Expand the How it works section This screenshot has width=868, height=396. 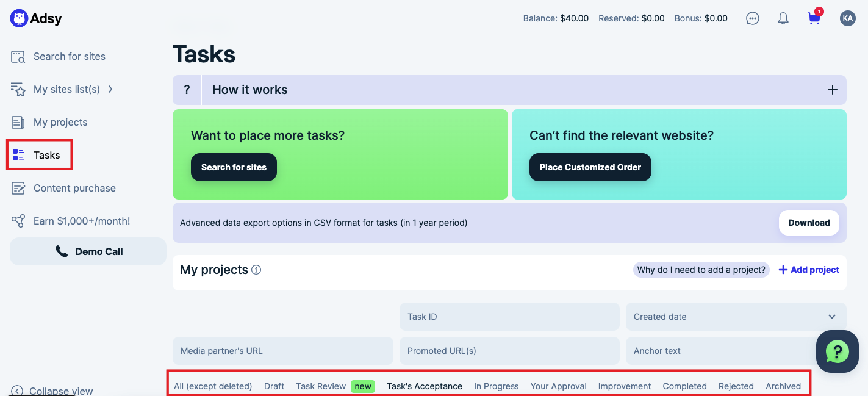(832, 90)
